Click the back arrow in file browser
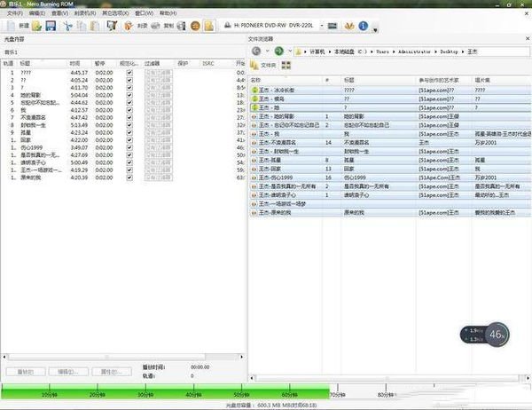The height and width of the screenshot is (410, 532). click(257, 51)
